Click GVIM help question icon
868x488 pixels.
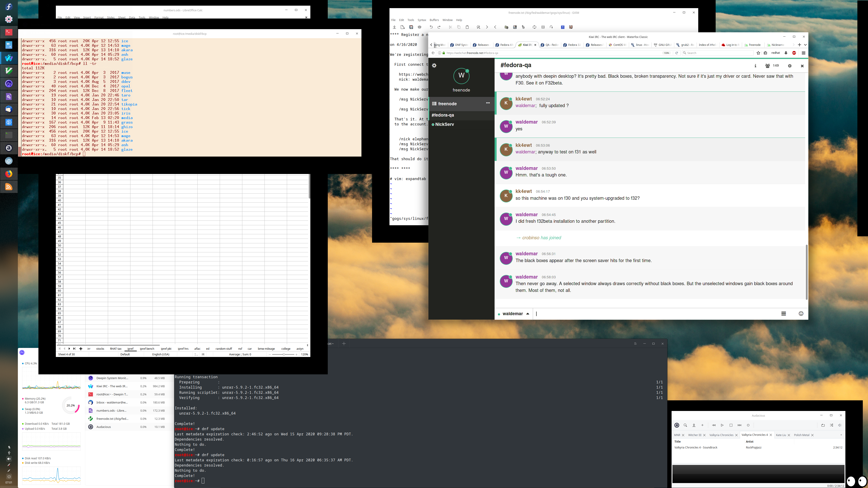click(x=562, y=27)
